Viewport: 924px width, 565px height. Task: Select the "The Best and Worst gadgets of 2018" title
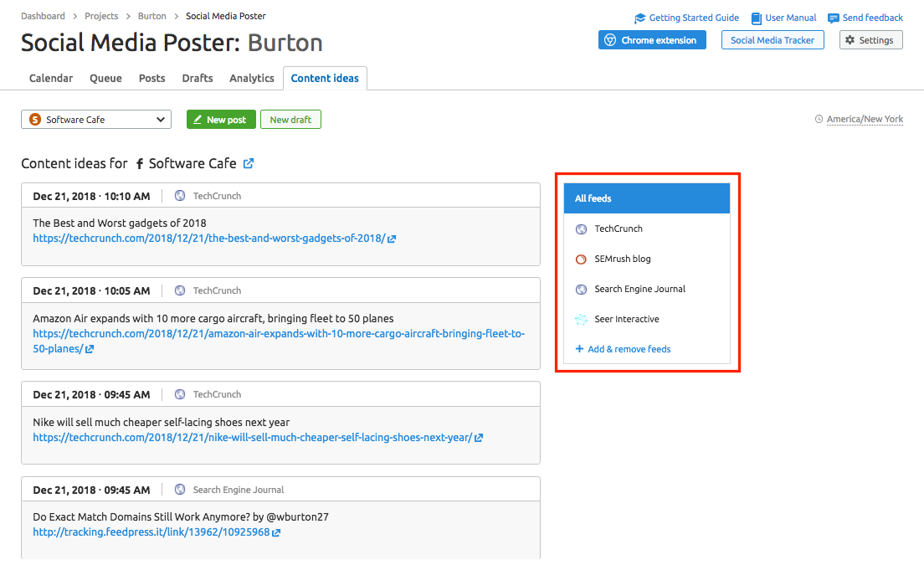click(120, 223)
